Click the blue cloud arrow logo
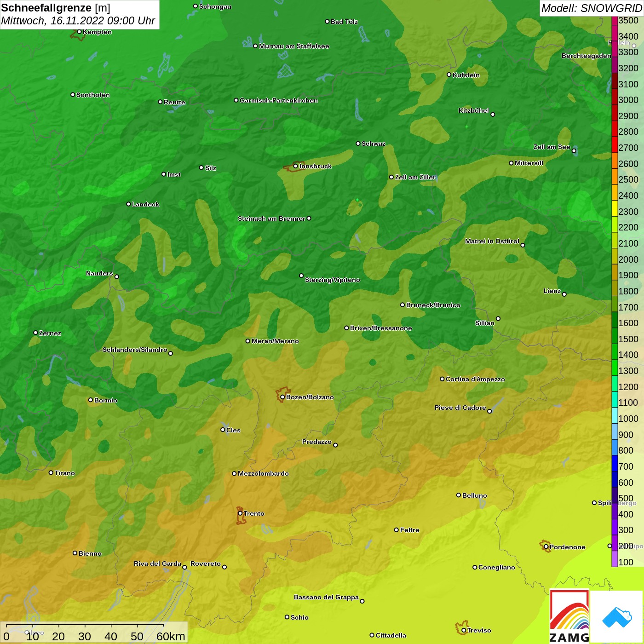The width and height of the screenshot is (644, 644). click(x=616, y=617)
